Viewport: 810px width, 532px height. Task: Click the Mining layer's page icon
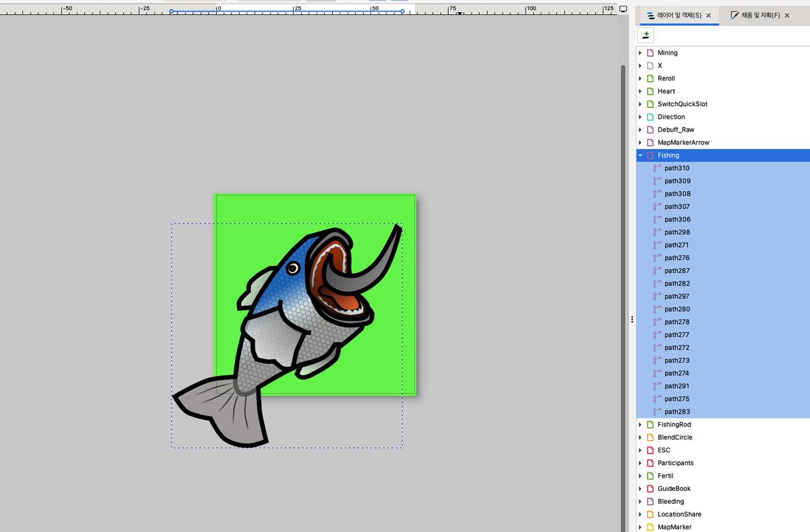(650, 53)
